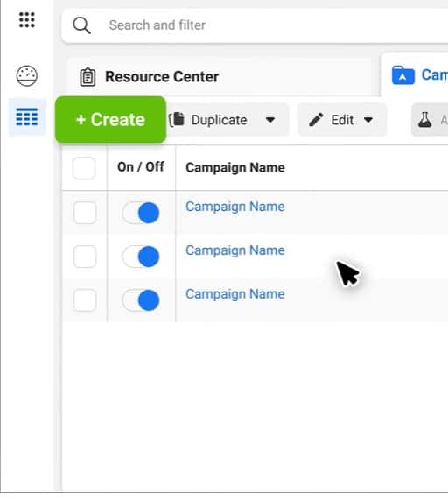Click the Duplicate pages icon
This screenshot has width=448, height=499.
177,120
